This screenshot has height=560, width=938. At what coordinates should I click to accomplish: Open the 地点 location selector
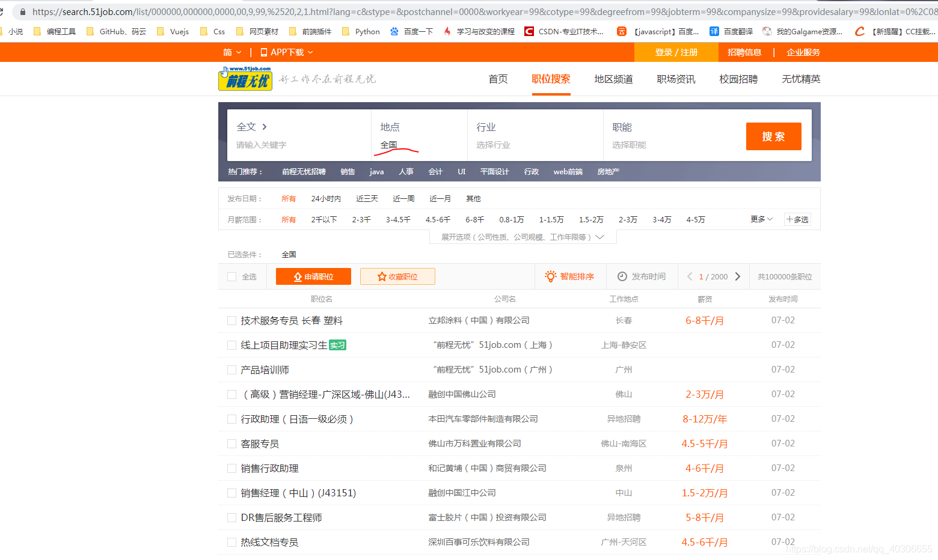(x=419, y=135)
